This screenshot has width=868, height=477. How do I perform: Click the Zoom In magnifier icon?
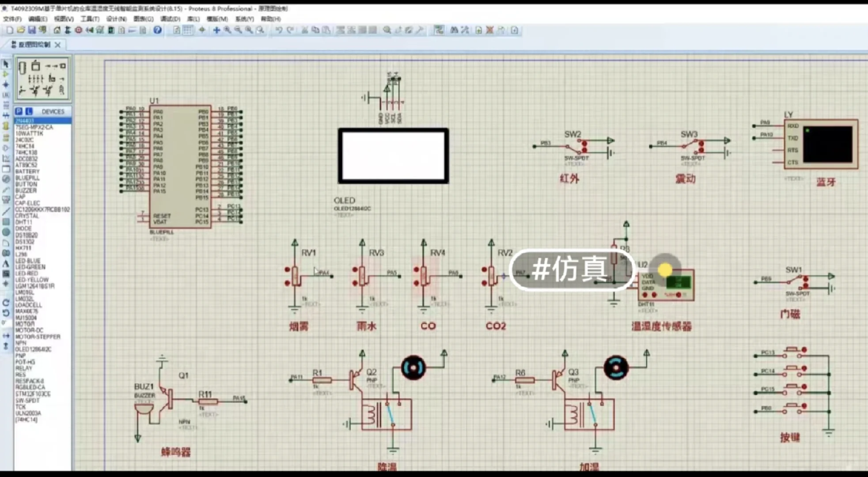point(227,30)
